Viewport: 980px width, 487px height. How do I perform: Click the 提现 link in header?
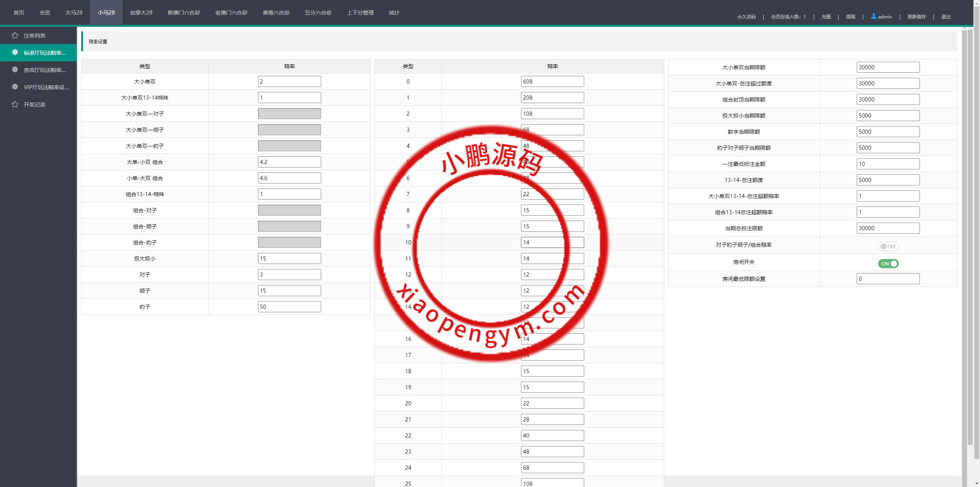[x=850, y=16]
